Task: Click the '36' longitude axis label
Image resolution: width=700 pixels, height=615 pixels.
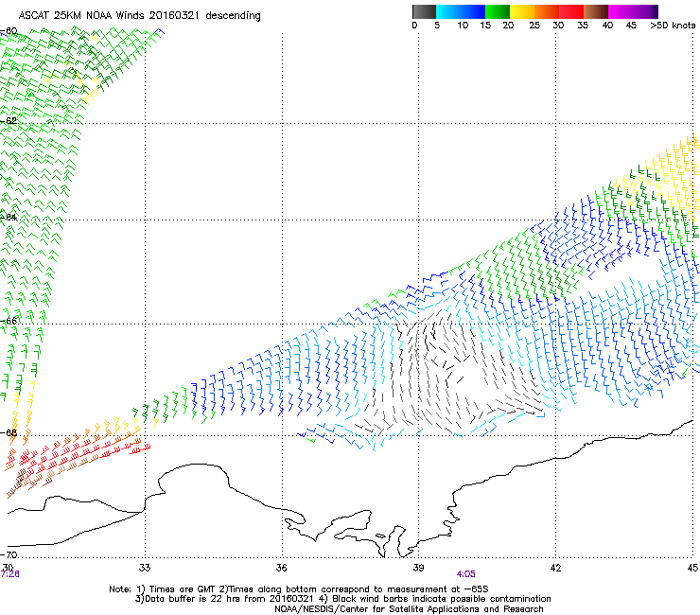Action: (x=281, y=568)
